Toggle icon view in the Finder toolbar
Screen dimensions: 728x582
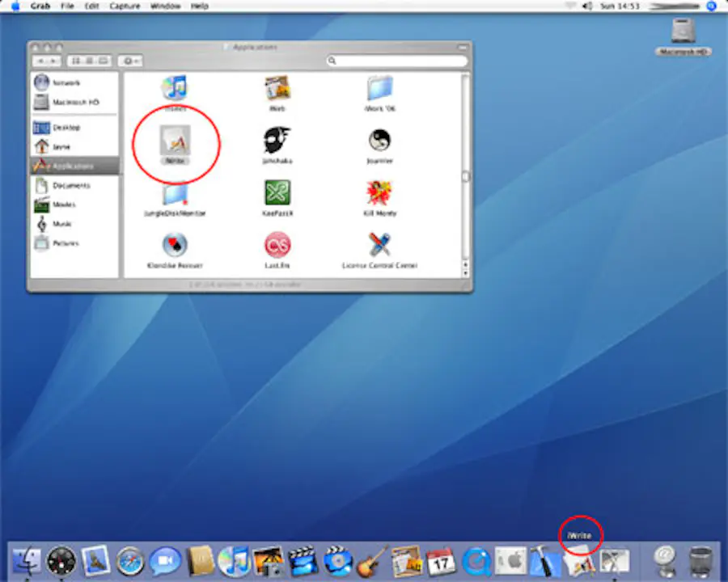point(77,60)
